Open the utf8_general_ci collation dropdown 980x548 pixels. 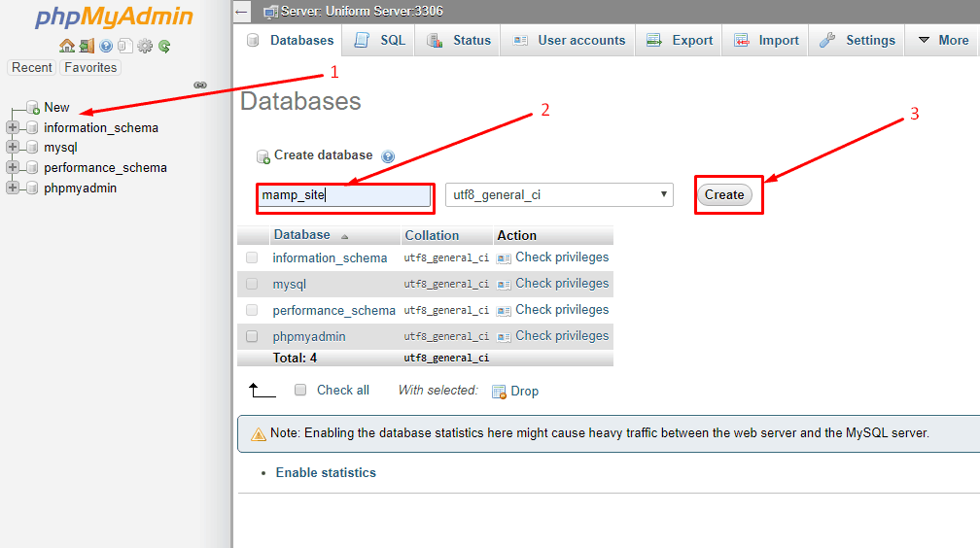pos(559,195)
